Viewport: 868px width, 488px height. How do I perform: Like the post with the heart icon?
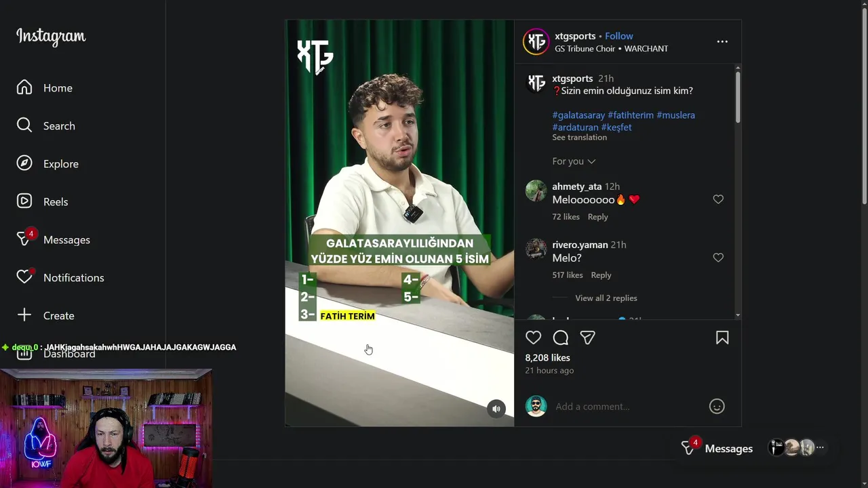point(534,338)
